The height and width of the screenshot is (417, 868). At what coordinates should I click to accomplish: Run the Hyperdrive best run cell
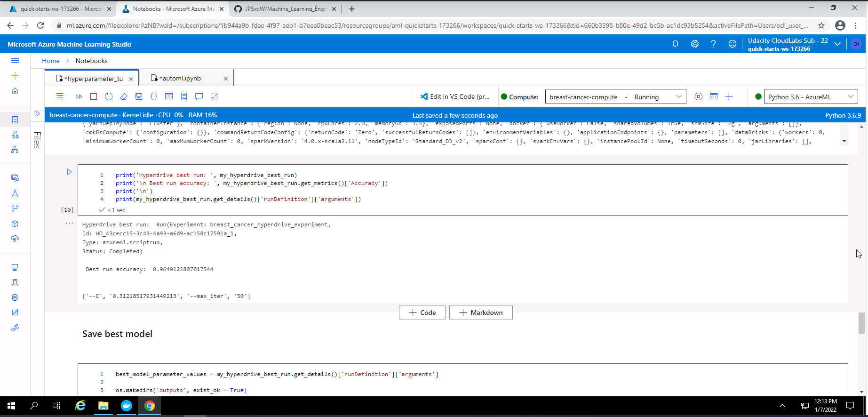tap(69, 172)
